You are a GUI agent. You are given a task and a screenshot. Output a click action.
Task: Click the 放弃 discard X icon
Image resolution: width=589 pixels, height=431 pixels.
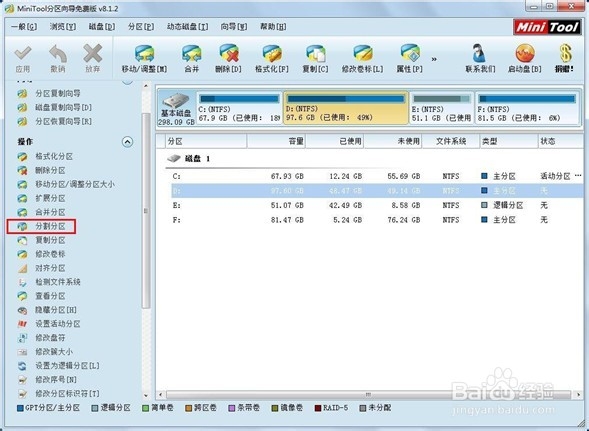93,53
